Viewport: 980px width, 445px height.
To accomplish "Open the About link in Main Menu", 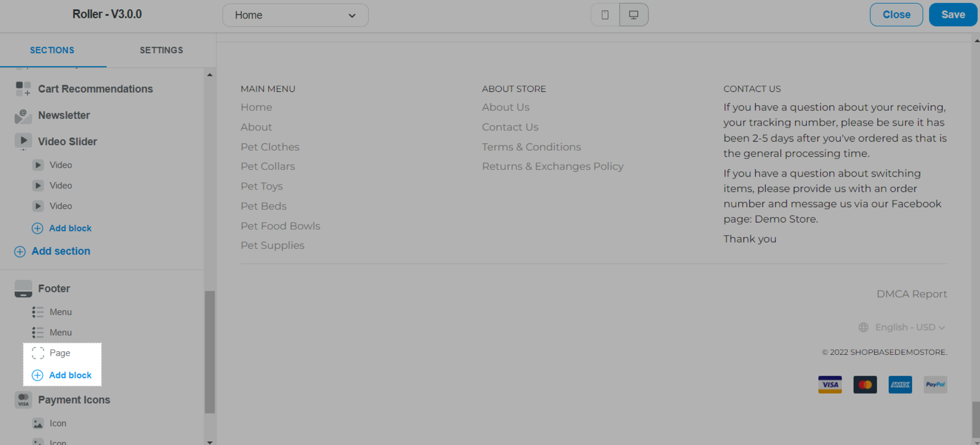I will click(x=256, y=127).
